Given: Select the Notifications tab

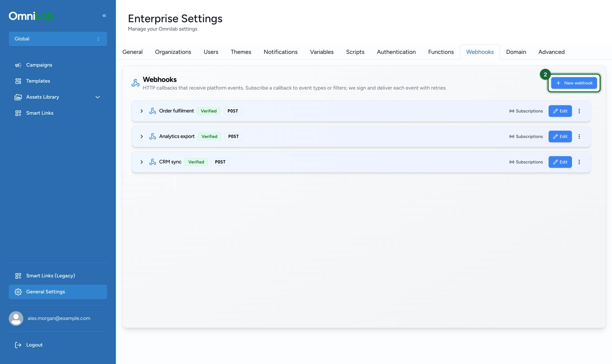Looking at the screenshot, I should [280, 52].
